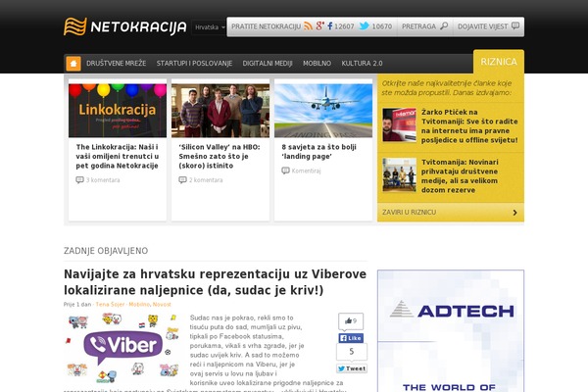Select the Riznica tab
Image resolution: width=588 pixels, height=392 pixels.
coord(499,62)
